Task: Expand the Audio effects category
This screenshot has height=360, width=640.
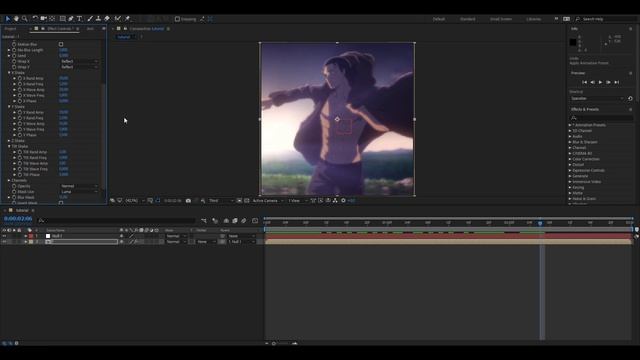Action: [570, 136]
